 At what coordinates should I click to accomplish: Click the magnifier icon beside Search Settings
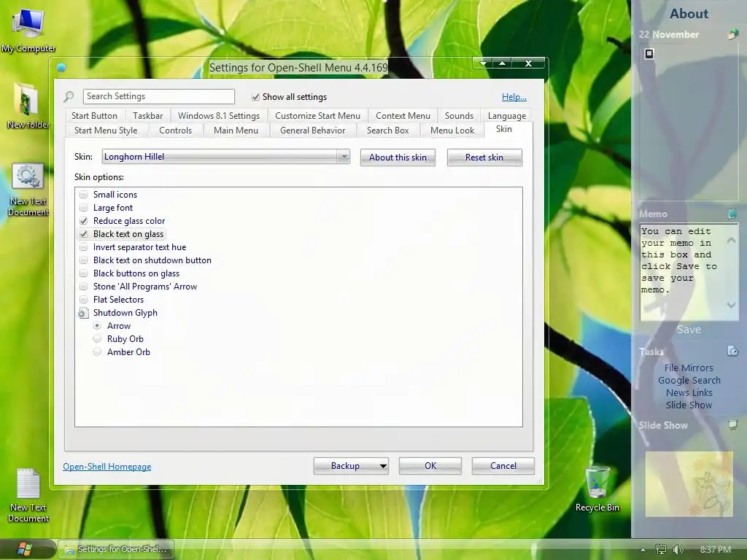tap(69, 97)
